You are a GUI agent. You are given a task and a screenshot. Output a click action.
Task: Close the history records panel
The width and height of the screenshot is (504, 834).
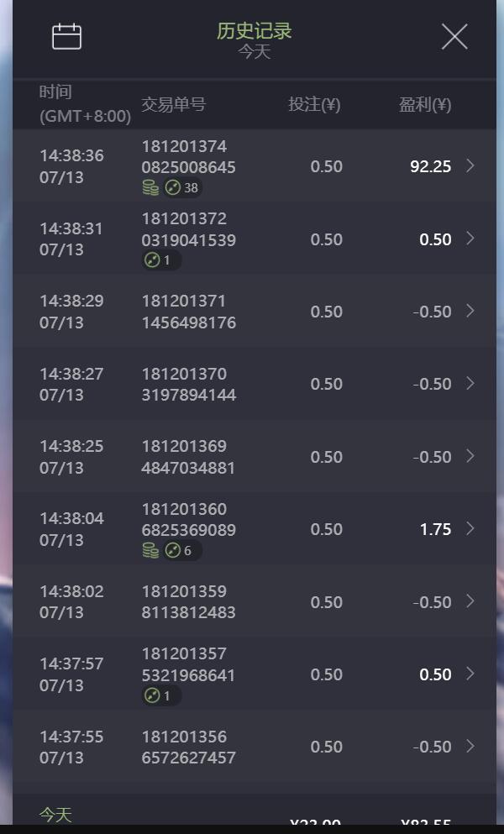pyautogui.click(x=454, y=36)
